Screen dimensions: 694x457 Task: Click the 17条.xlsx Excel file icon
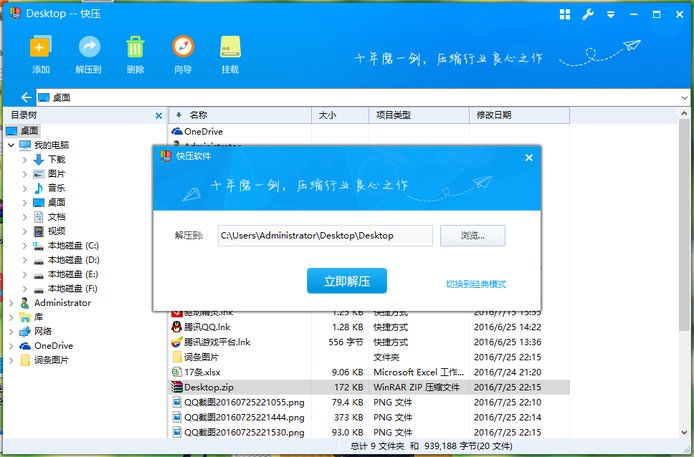(177, 372)
